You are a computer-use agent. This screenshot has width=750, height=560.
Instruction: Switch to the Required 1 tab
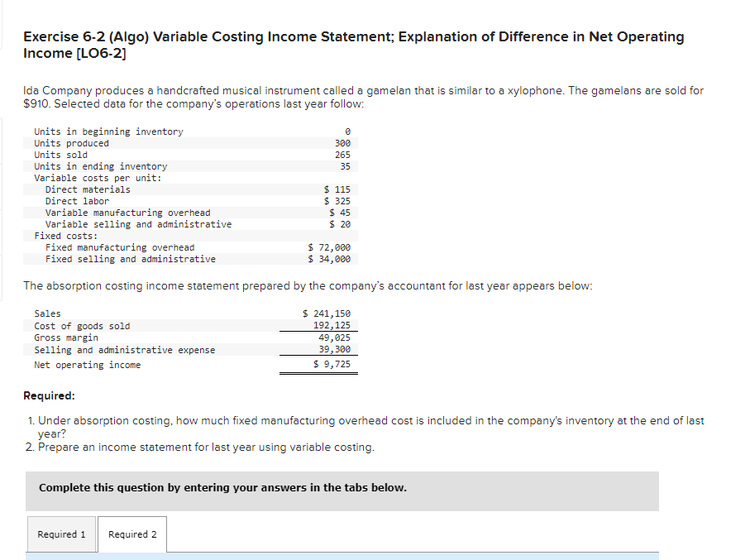click(x=61, y=534)
